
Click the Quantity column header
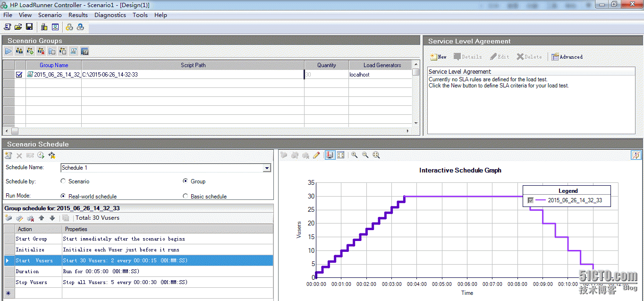[x=327, y=65]
